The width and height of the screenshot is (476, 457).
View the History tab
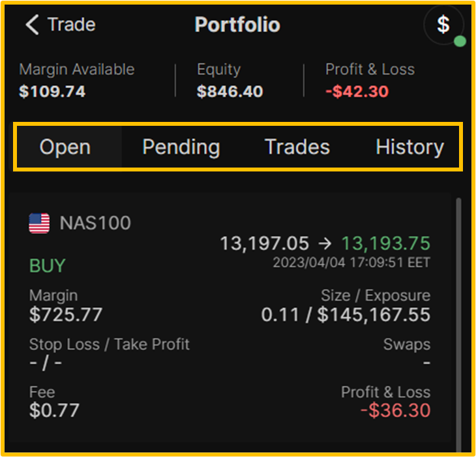click(410, 147)
